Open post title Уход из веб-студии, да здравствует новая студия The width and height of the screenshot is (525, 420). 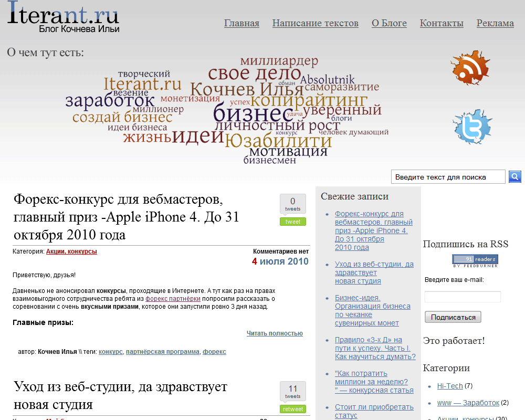point(120,395)
